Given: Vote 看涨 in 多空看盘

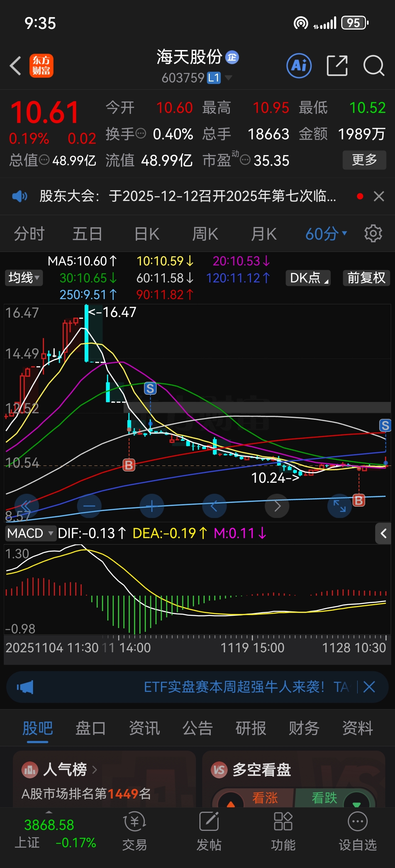Looking at the screenshot, I should tap(265, 798).
